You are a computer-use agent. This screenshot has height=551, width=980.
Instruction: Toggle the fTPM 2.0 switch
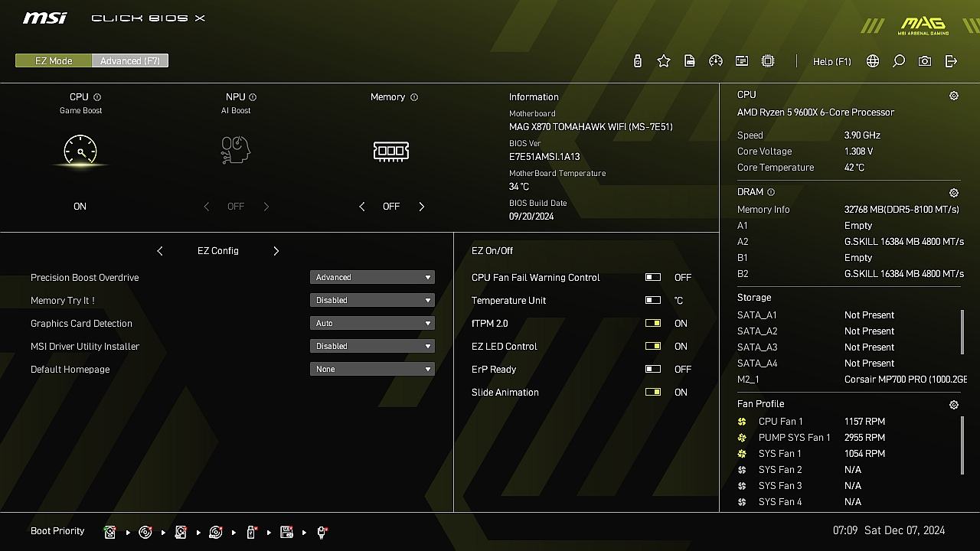[x=653, y=324]
